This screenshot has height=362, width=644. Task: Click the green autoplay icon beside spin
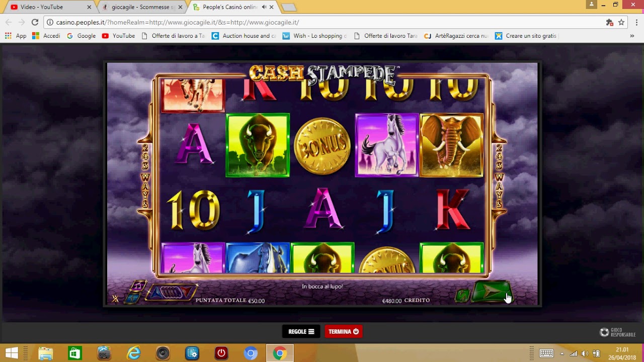click(x=462, y=296)
